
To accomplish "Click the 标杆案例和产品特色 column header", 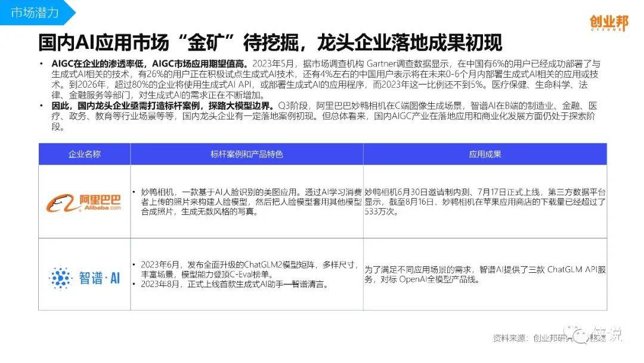I will (x=247, y=154).
